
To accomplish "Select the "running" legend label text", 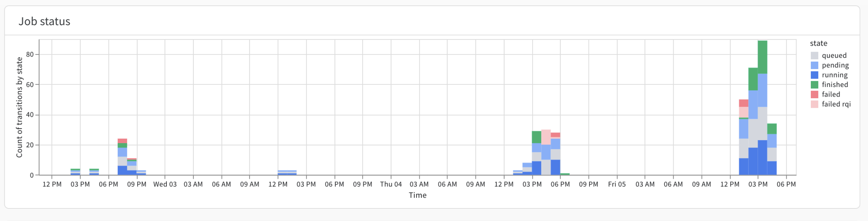I will pyautogui.click(x=835, y=75).
